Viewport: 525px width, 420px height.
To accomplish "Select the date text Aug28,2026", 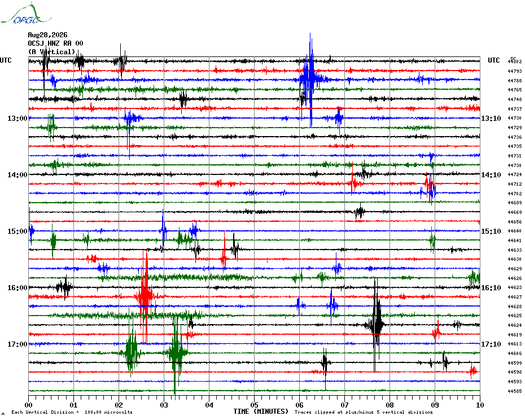I will [47, 35].
